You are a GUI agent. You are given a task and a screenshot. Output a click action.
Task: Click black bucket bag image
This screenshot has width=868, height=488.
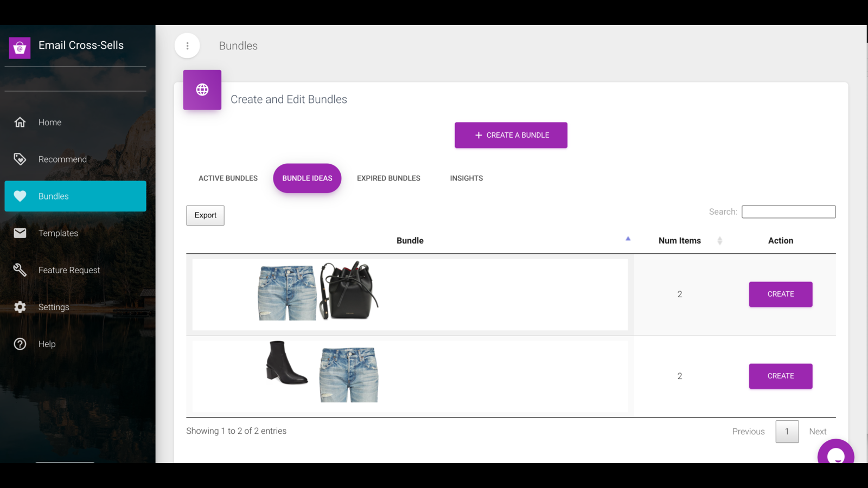[x=349, y=291]
